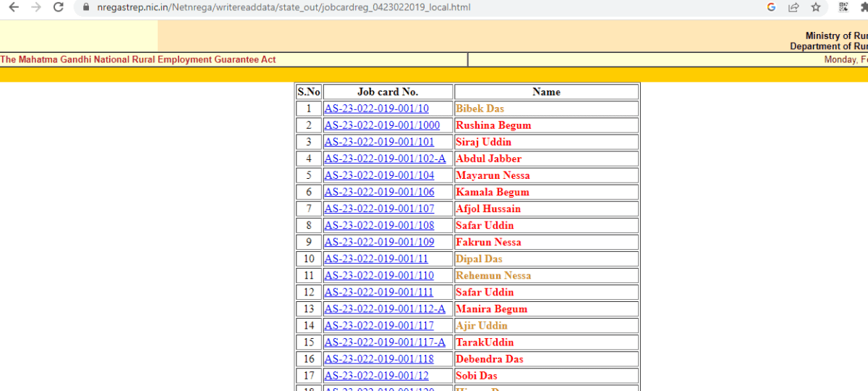868x391 pixels.
Task: Open Google Lens search icon
Action: tap(771, 7)
